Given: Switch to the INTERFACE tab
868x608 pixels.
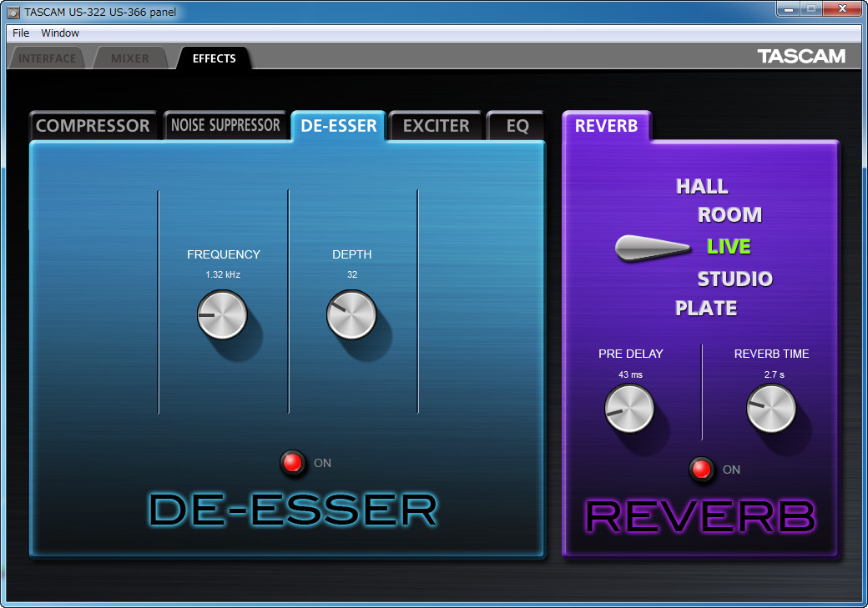Looking at the screenshot, I should coord(47,58).
